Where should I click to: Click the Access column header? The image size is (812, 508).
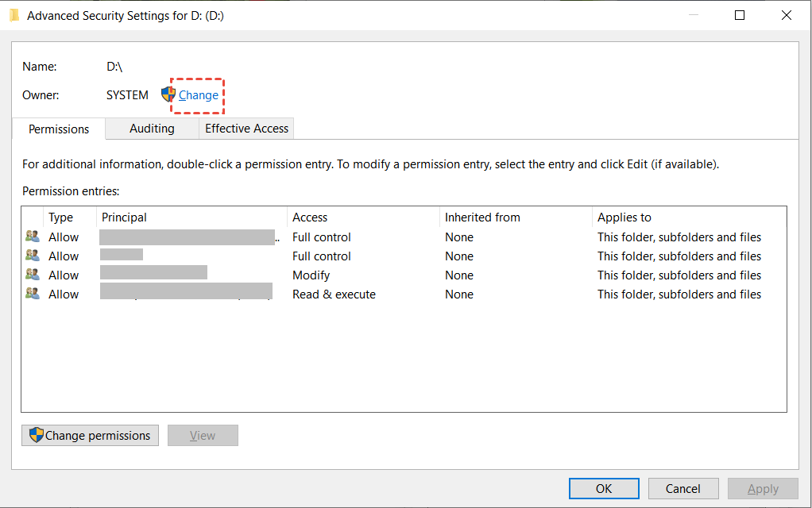pos(310,217)
